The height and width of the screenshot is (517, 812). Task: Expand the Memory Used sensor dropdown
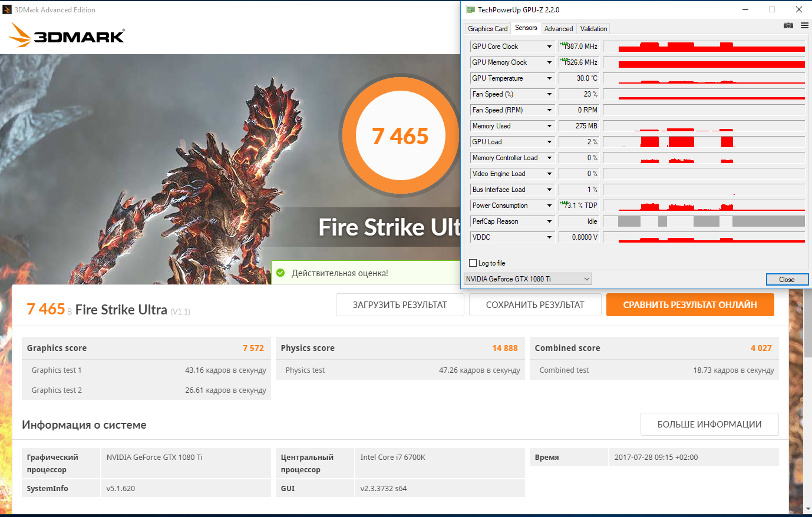[549, 126]
